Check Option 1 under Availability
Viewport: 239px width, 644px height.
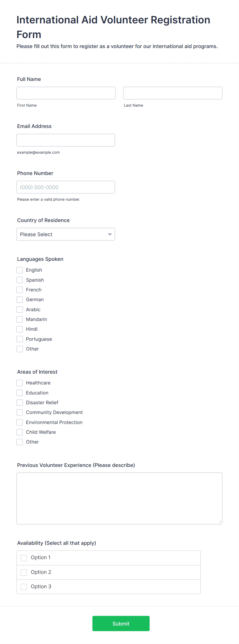coord(24,558)
